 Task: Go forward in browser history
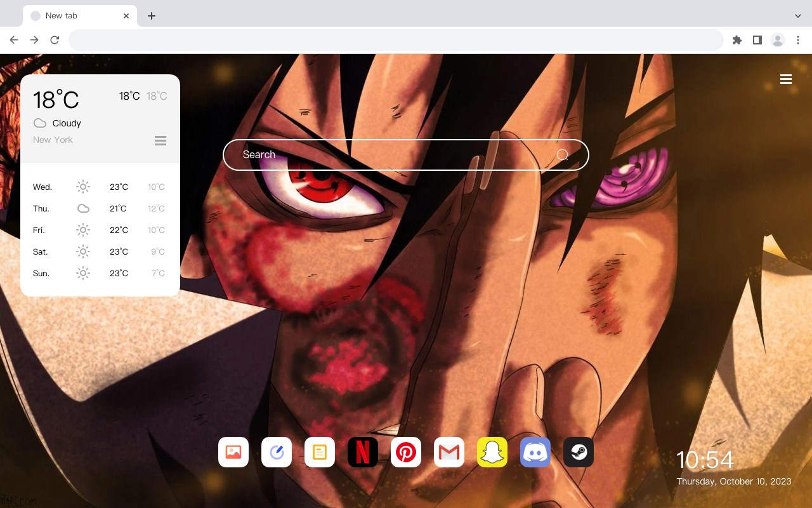coord(34,40)
